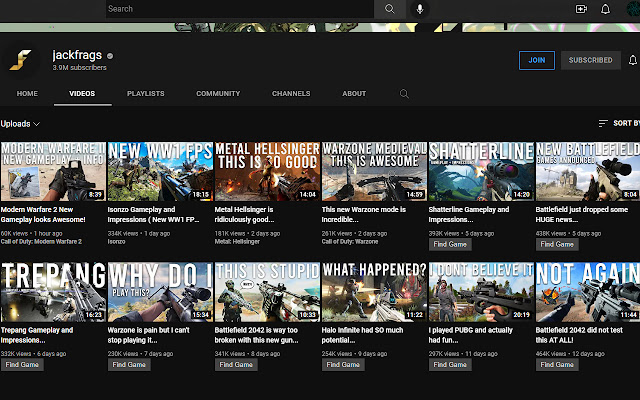Open the Shatterline video thumbnail
This screenshot has width=640, height=400.
click(481, 171)
